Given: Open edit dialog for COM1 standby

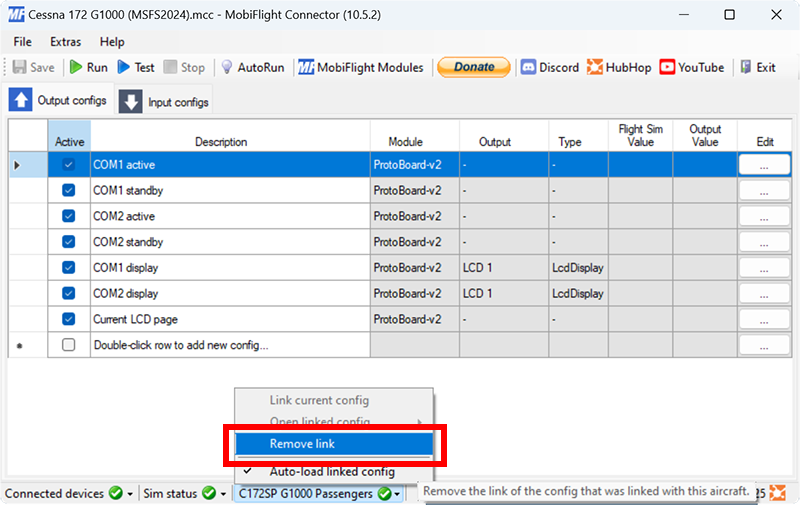Looking at the screenshot, I should [x=764, y=190].
